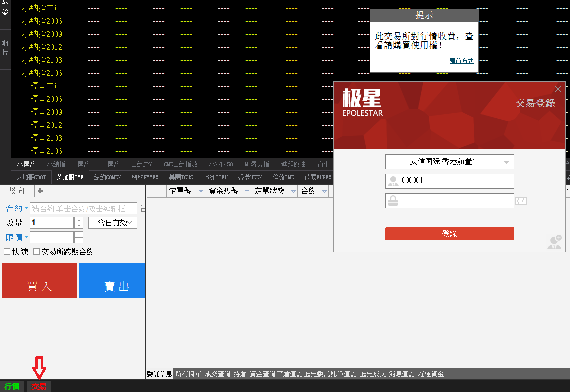570x392 pixels.
Task: Open the 定單狀態 column filter dropdown
Action: coord(293,191)
